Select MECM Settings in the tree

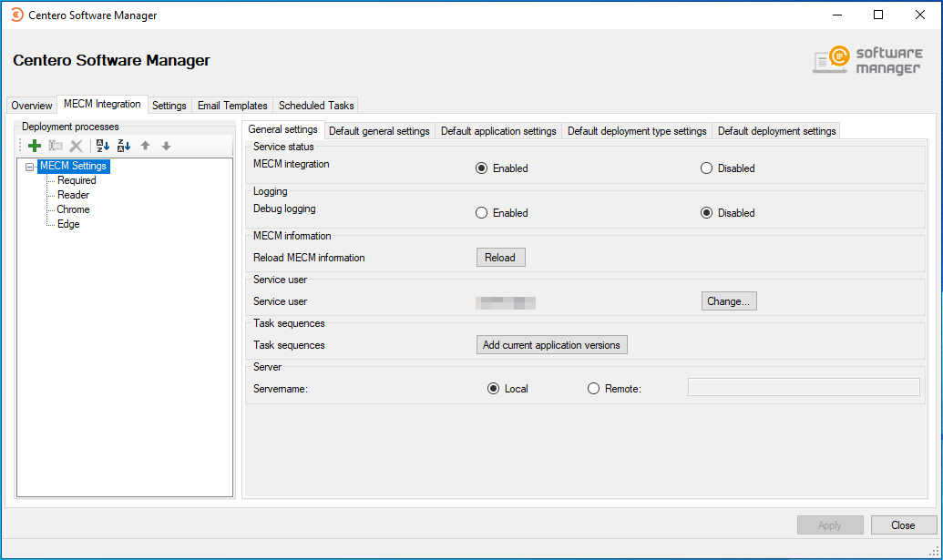[x=74, y=166]
